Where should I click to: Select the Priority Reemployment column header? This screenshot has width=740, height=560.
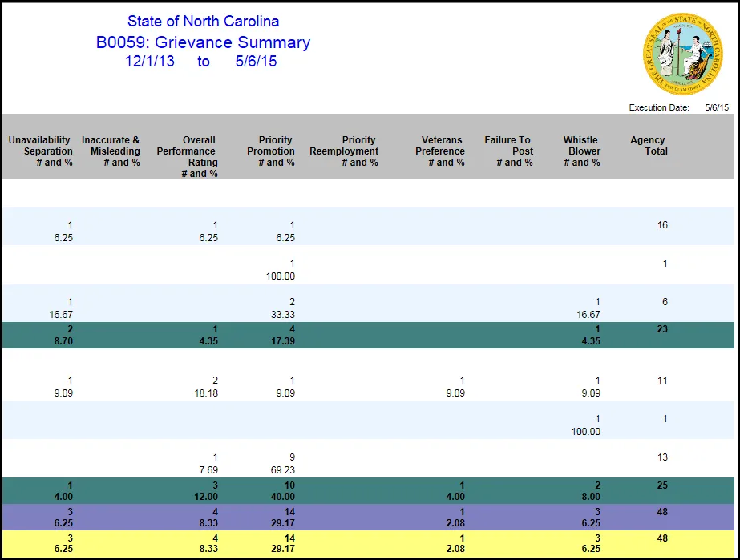(344, 151)
